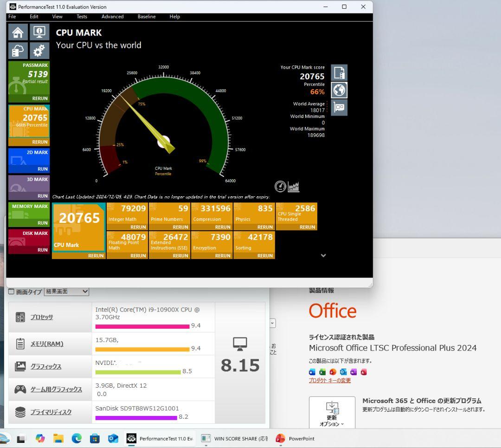501x448 pixels.
Task: Open the Baseline menu
Action: pyautogui.click(x=147, y=17)
